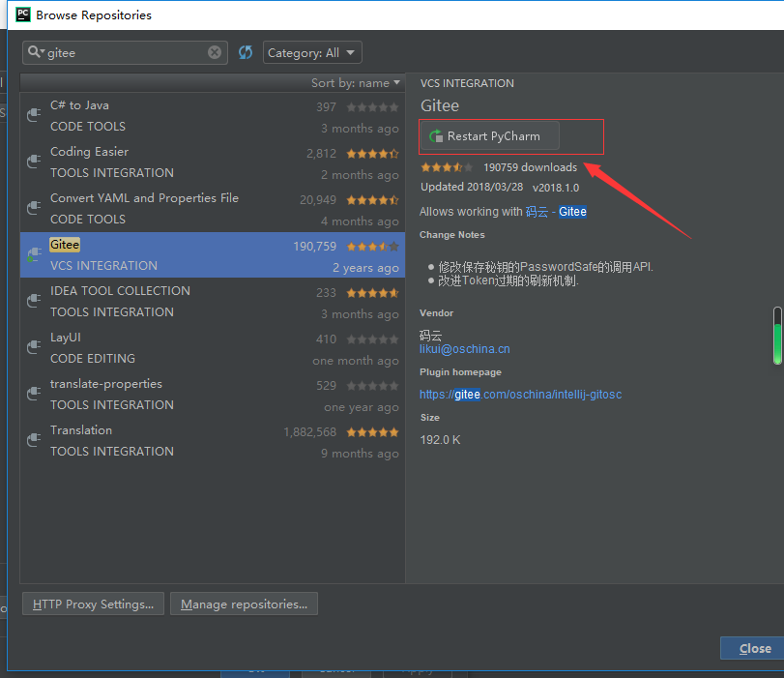Click the 1,882,568 download count
The width and height of the screenshot is (784, 678).
[x=310, y=432]
